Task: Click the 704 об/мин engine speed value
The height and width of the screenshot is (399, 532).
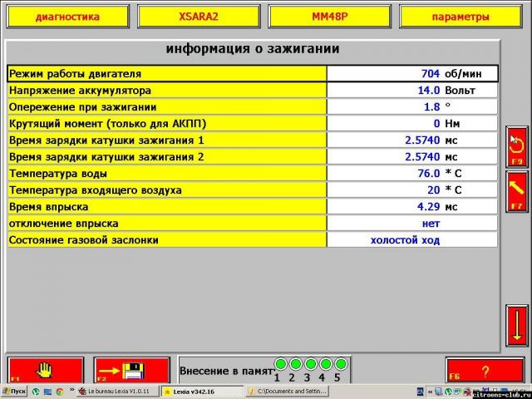Action: pyautogui.click(x=412, y=74)
